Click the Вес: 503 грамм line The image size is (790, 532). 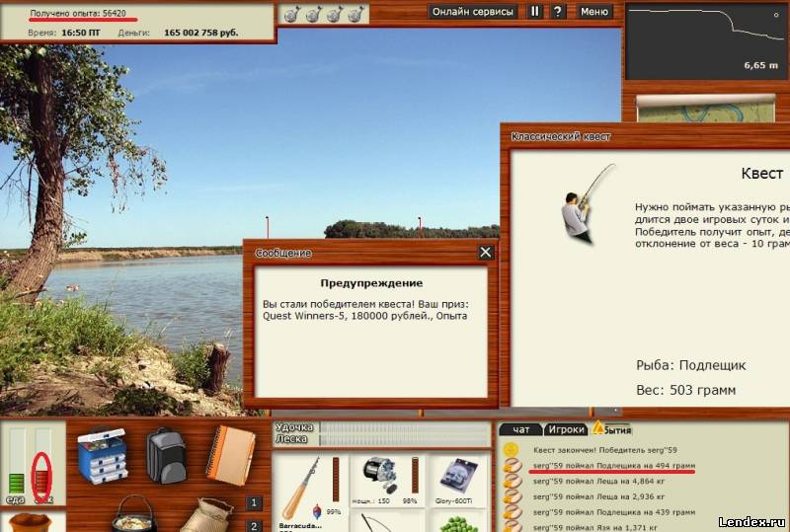pos(685,390)
